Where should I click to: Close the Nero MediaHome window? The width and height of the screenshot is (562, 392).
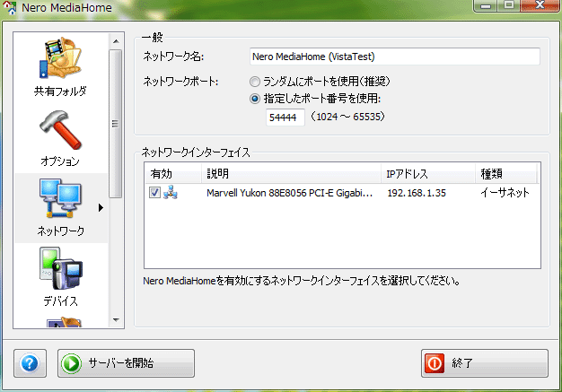point(540,5)
